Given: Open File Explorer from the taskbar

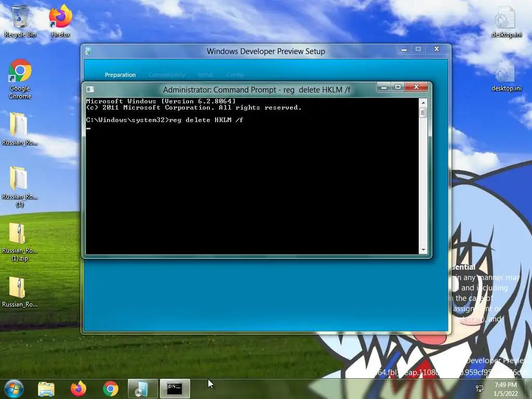Looking at the screenshot, I should pos(46,389).
